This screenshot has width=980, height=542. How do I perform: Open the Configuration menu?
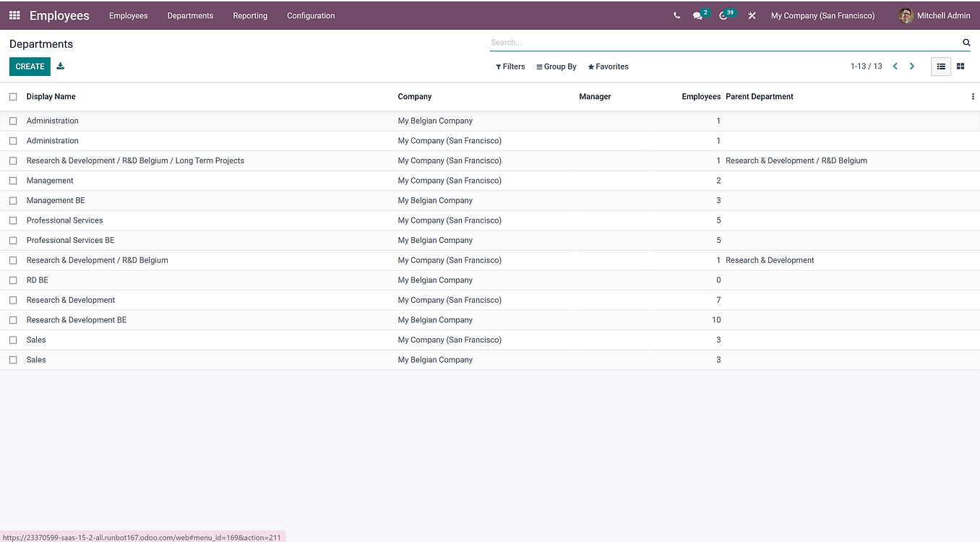click(310, 15)
